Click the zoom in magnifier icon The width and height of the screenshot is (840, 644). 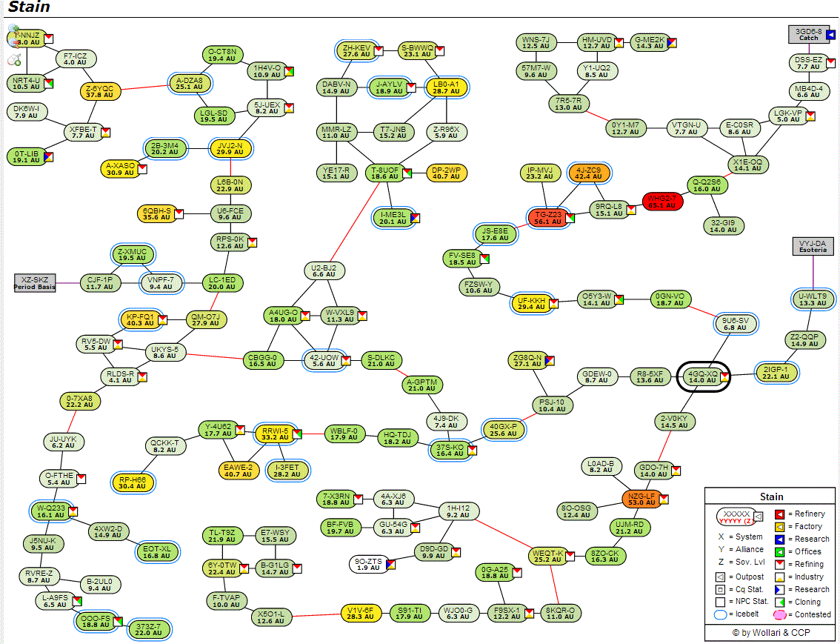[x=13, y=29]
